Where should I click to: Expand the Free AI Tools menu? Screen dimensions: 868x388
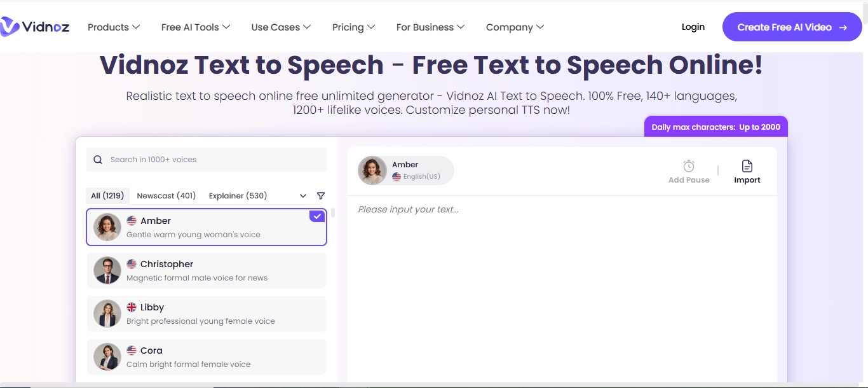point(195,27)
